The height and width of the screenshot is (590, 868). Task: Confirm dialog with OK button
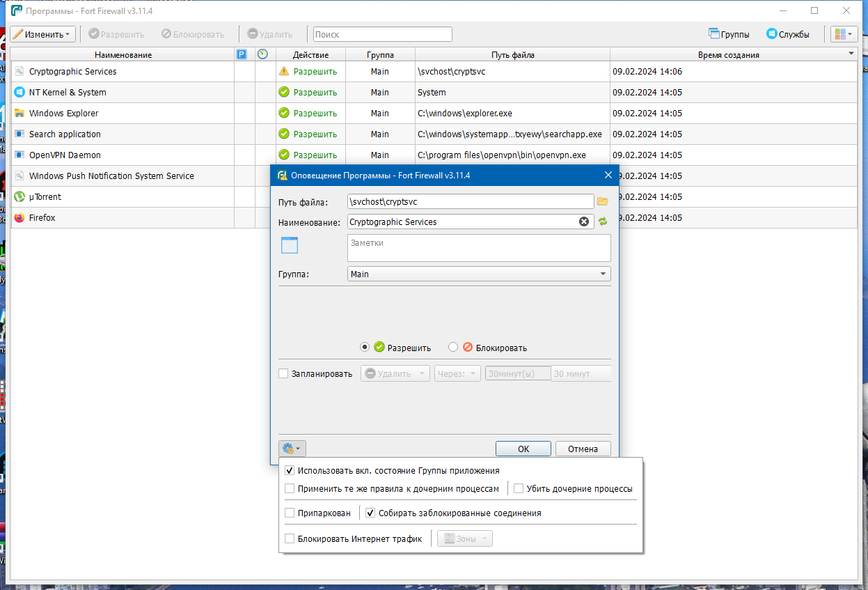[x=523, y=449]
